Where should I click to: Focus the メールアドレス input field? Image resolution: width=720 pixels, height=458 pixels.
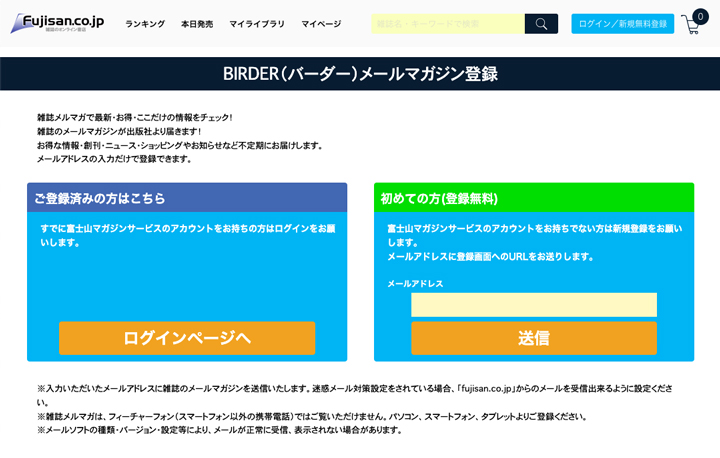point(534,305)
